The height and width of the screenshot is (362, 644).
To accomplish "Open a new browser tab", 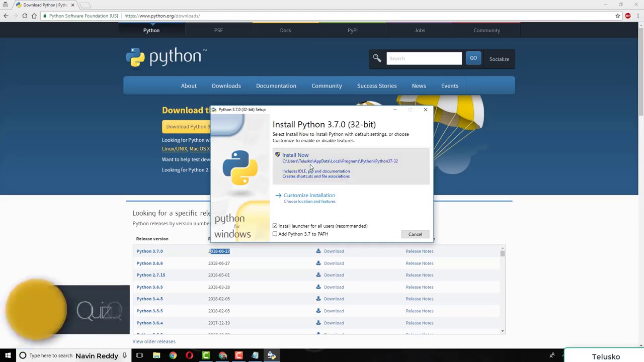I will [86, 5].
